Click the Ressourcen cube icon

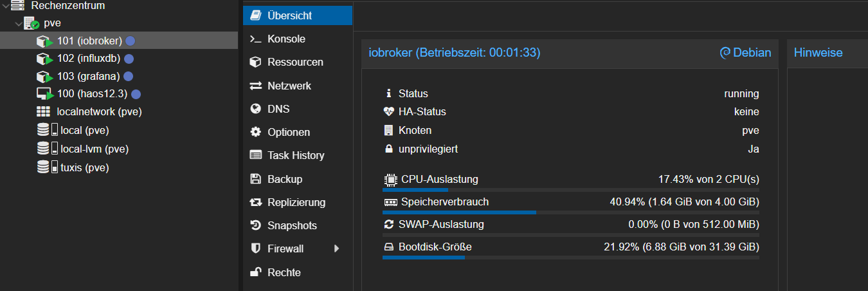pyautogui.click(x=255, y=62)
